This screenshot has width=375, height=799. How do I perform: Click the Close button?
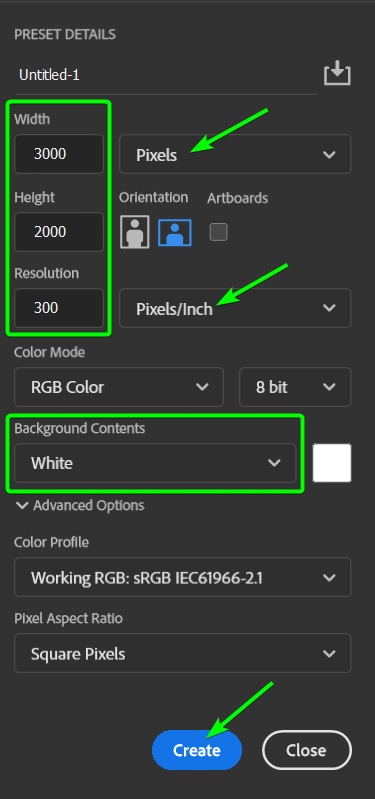307,750
